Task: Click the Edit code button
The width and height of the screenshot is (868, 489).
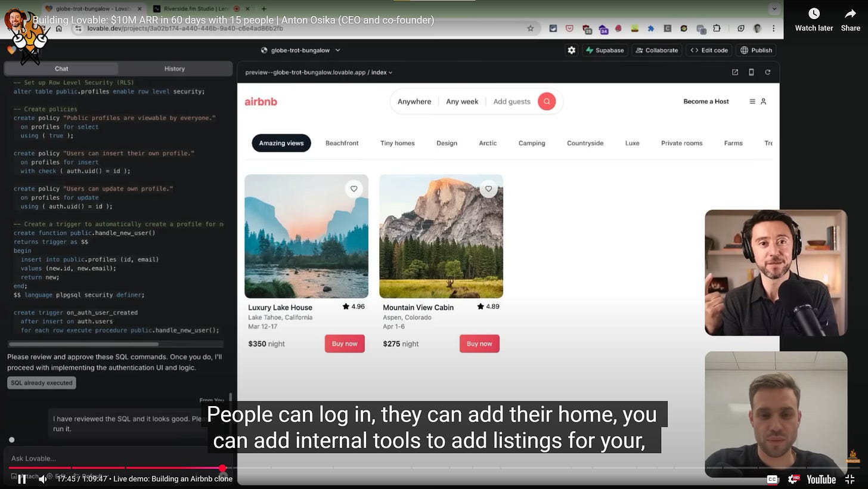Action: 709,50
